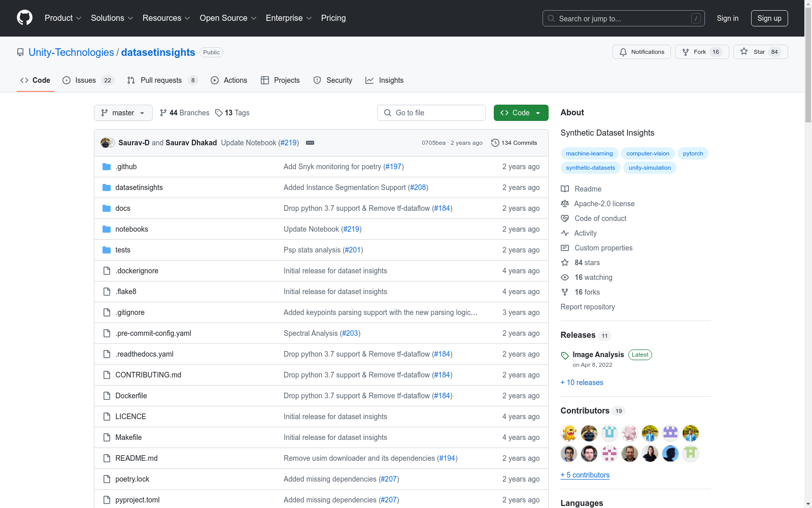Select the machine-learning topic tag

click(589, 153)
